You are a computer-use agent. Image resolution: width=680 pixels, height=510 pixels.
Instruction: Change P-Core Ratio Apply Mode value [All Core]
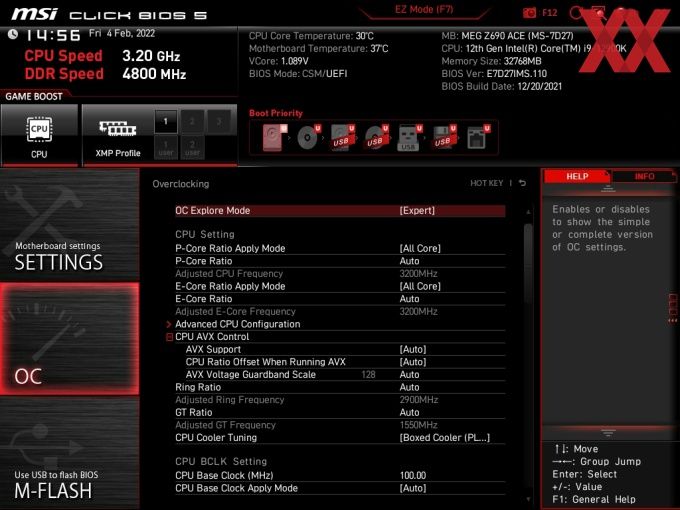click(420, 248)
